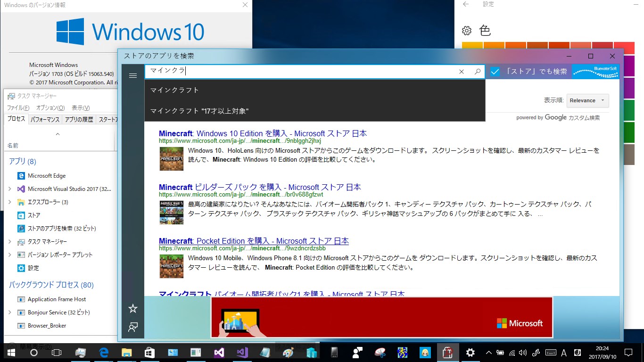Click the battery icon in the system tray

(x=500, y=353)
